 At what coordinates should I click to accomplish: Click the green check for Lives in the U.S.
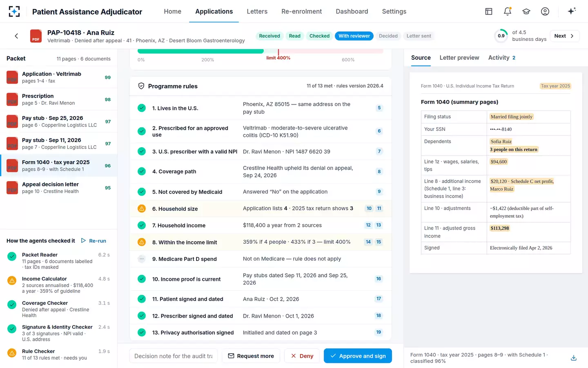click(x=142, y=108)
